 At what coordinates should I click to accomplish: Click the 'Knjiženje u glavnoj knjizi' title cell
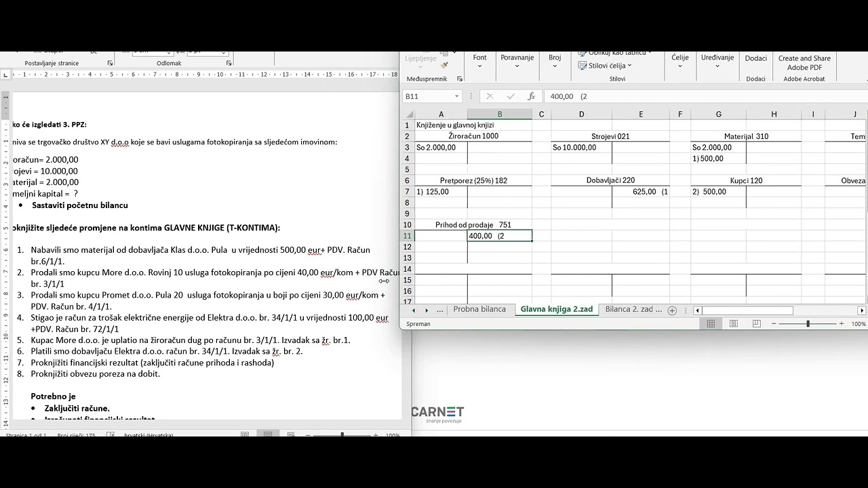point(455,125)
